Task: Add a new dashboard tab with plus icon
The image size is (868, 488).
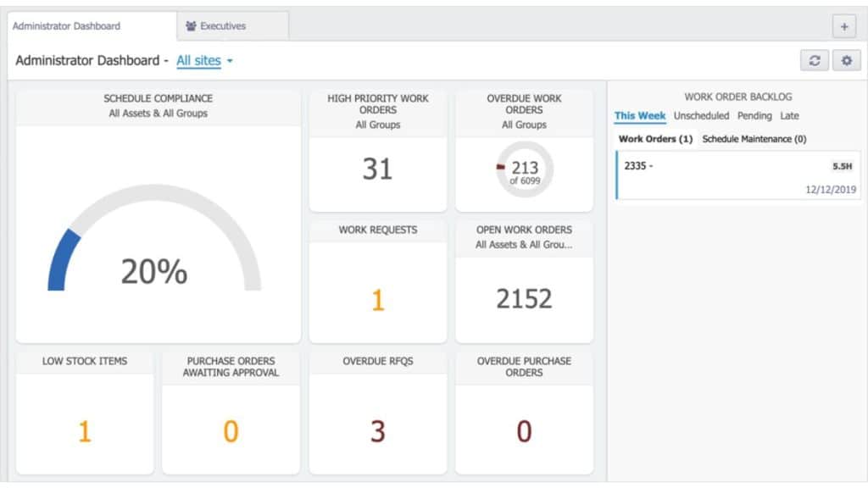Action: point(844,26)
